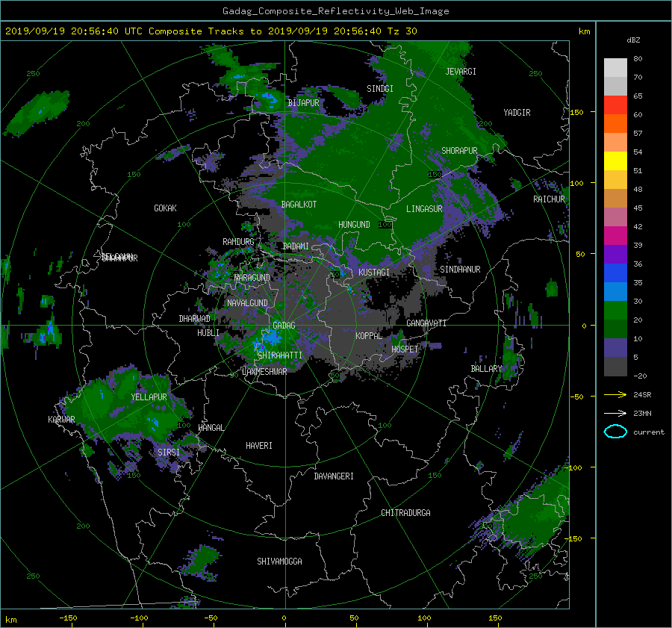Click the blue echo core near BIJAPUR
This screenshot has height=628, width=672.
tap(270, 99)
